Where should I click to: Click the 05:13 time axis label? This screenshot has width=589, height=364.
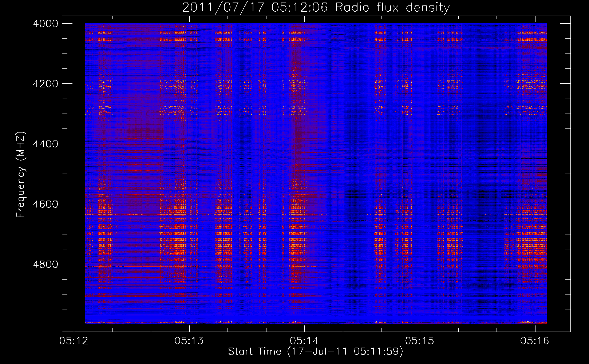189,341
